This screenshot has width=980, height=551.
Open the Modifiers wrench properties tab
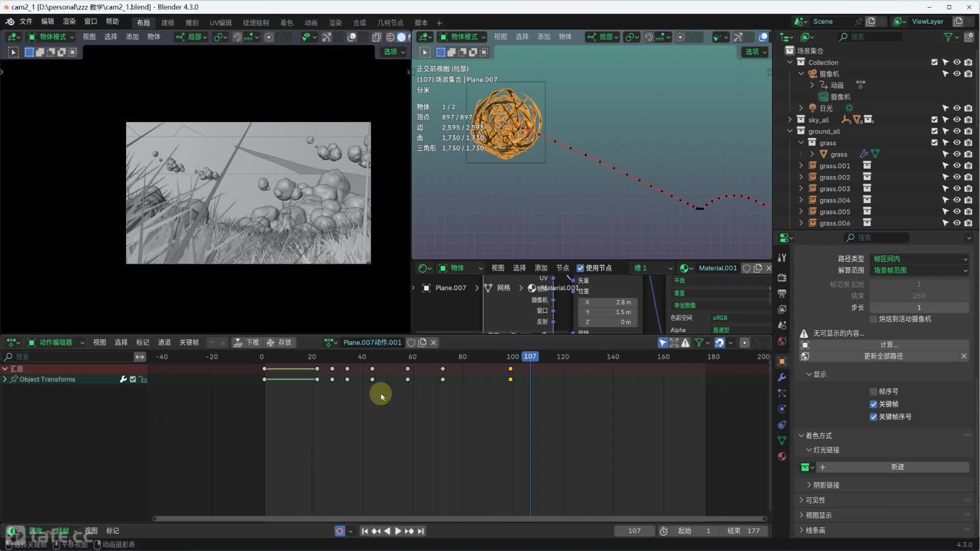(782, 378)
